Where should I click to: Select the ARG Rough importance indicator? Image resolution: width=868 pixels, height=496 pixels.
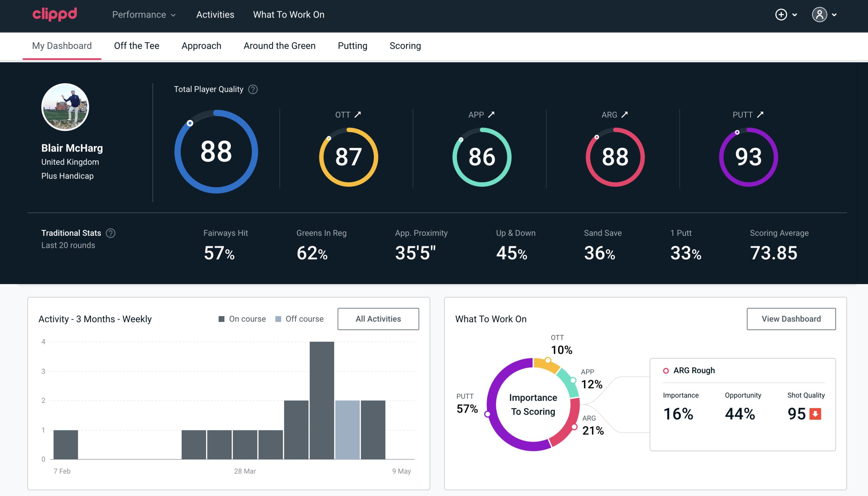tap(679, 412)
